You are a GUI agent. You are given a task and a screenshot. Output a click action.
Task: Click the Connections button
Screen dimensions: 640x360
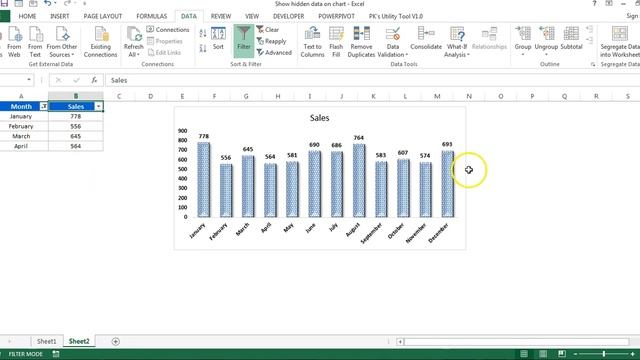[x=168, y=30]
